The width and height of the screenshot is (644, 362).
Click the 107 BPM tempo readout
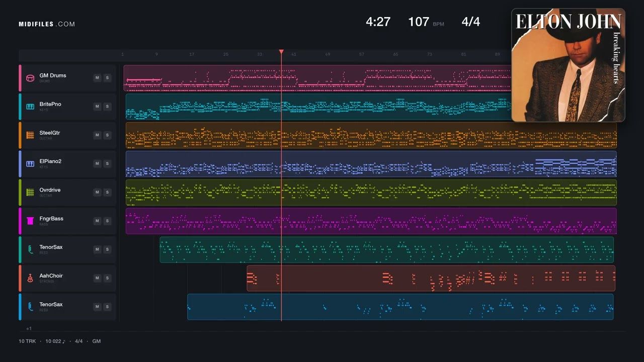click(426, 22)
